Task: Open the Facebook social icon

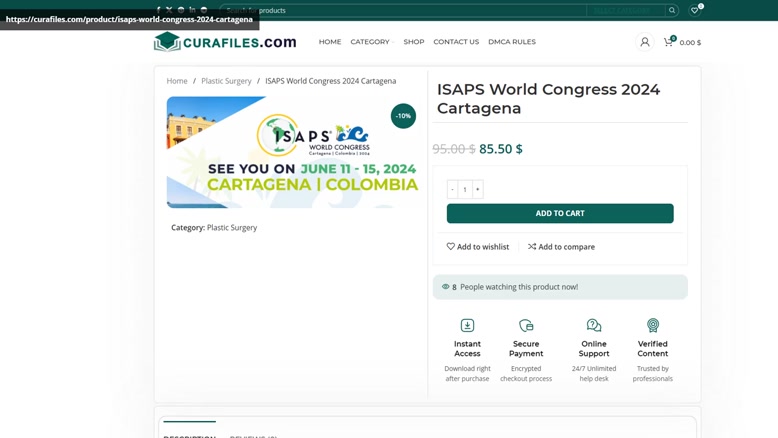Action: click(158, 10)
